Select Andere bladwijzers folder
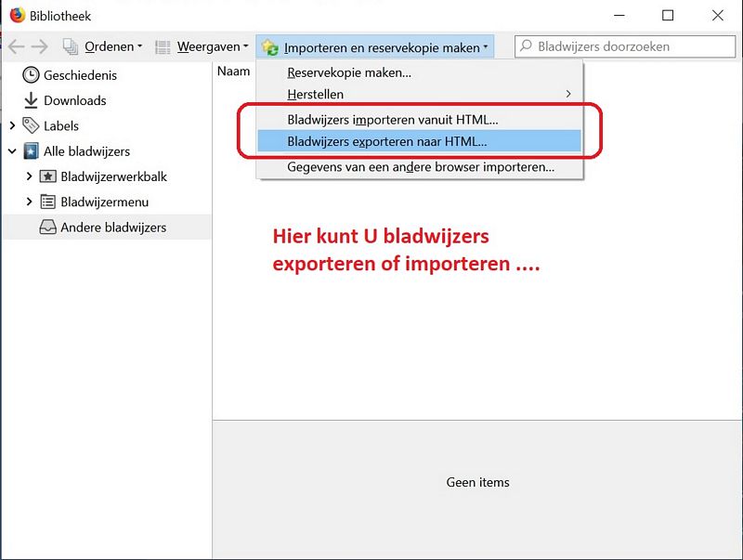This screenshot has height=560, width=743. click(x=113, y=228)
